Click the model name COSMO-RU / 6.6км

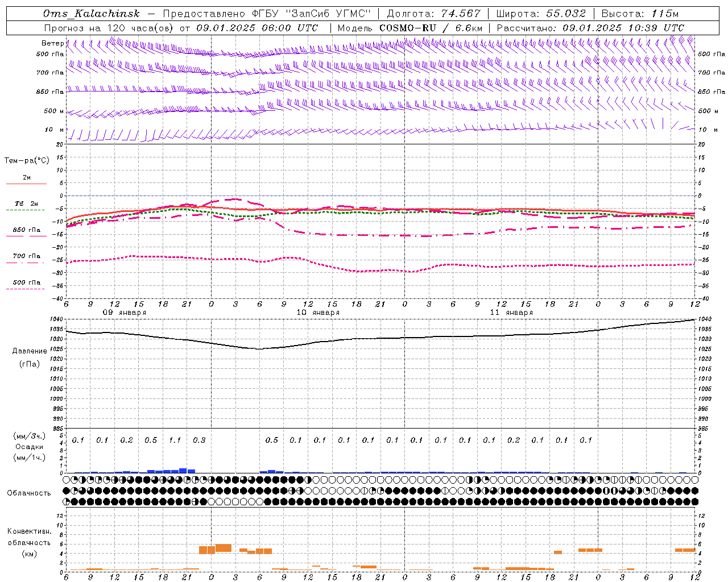[431, 28]
